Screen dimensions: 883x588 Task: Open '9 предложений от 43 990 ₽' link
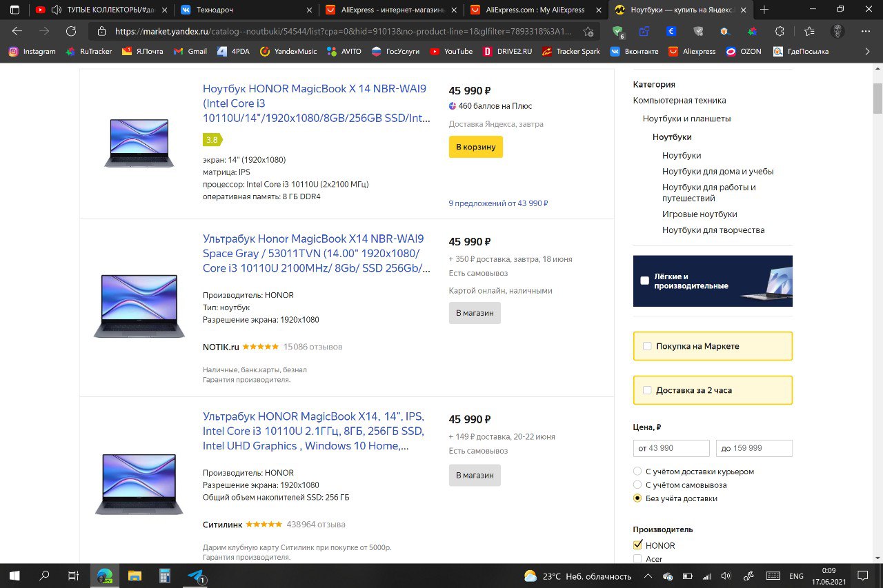pyautogui.click(x=498, y=203)
